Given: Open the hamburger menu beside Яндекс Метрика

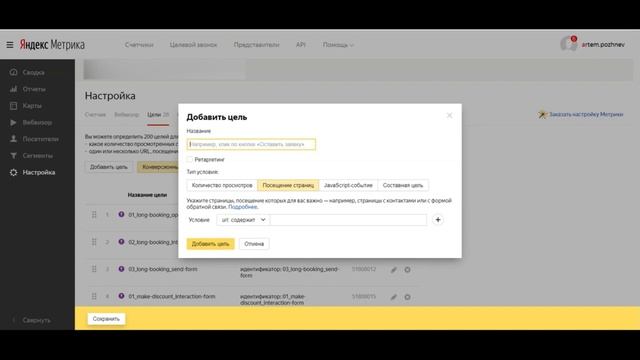Looking at the screenshot, I should (x=10, y=45).
